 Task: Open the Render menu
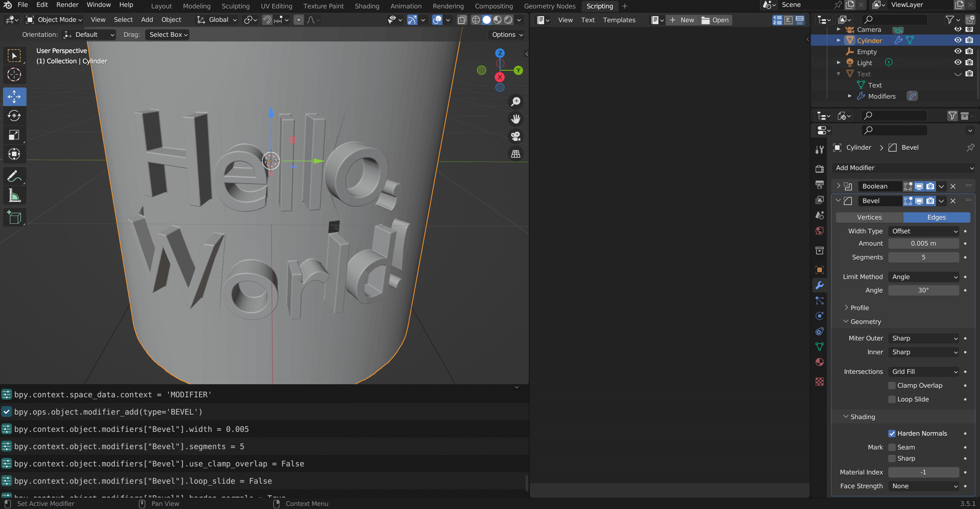[x=67, y=5]
